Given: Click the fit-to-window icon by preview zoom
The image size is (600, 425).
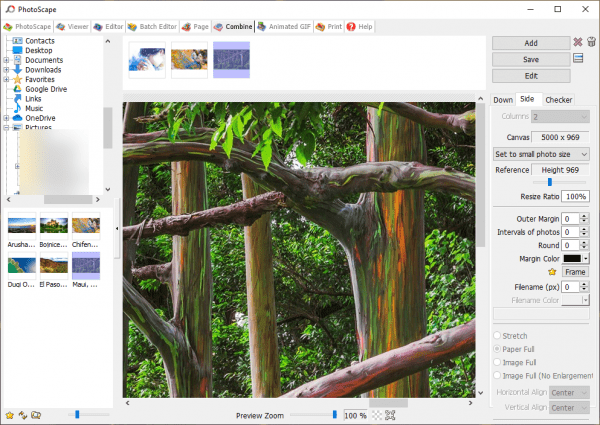Looking at the screenshot, I should coord(390,415).
